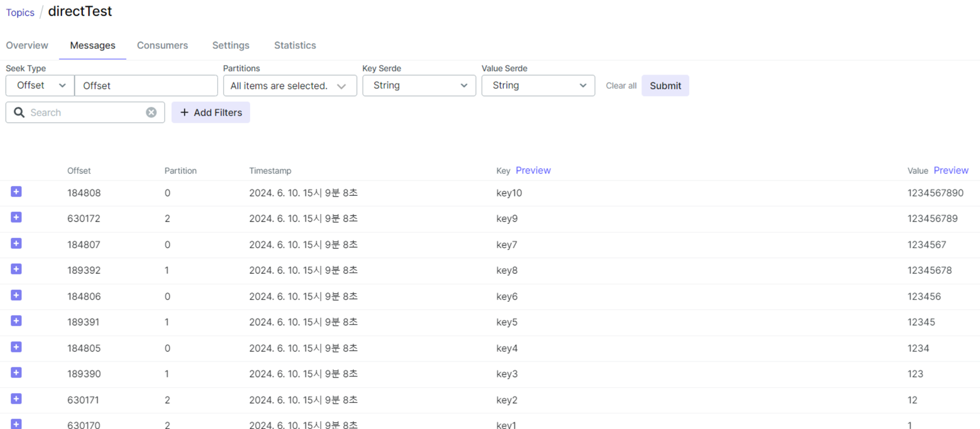Click the Key Preview link
The height and width of the screenshot is (429, 980).
click(x=533, y=170)
